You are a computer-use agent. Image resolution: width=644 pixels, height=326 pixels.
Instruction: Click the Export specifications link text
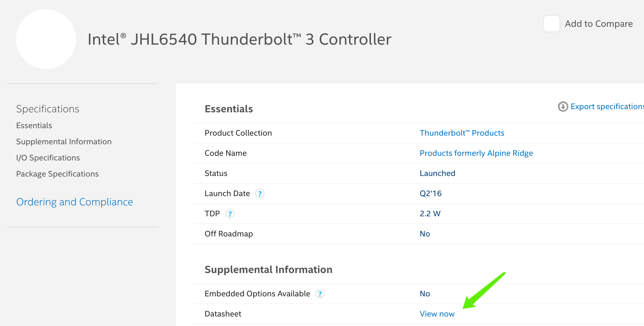tap(607, 107)
